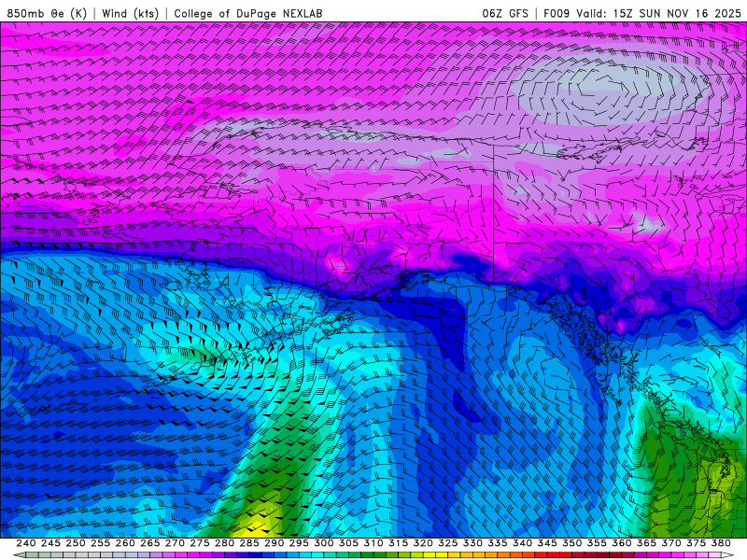
Task: Click the 'Wind (kts)' header label
Action: tap(130, 13)
